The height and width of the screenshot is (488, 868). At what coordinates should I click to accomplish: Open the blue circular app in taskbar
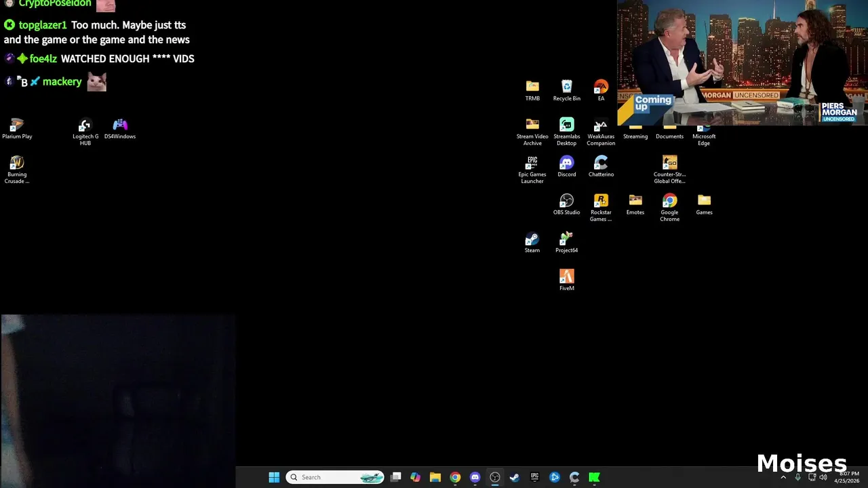(555, 477)
